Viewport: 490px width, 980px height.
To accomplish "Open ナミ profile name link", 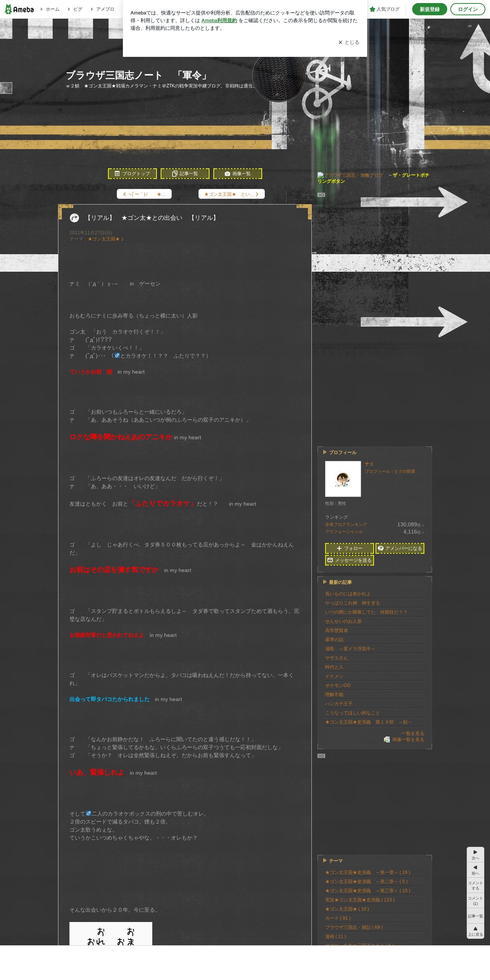I will click(369, 464).
